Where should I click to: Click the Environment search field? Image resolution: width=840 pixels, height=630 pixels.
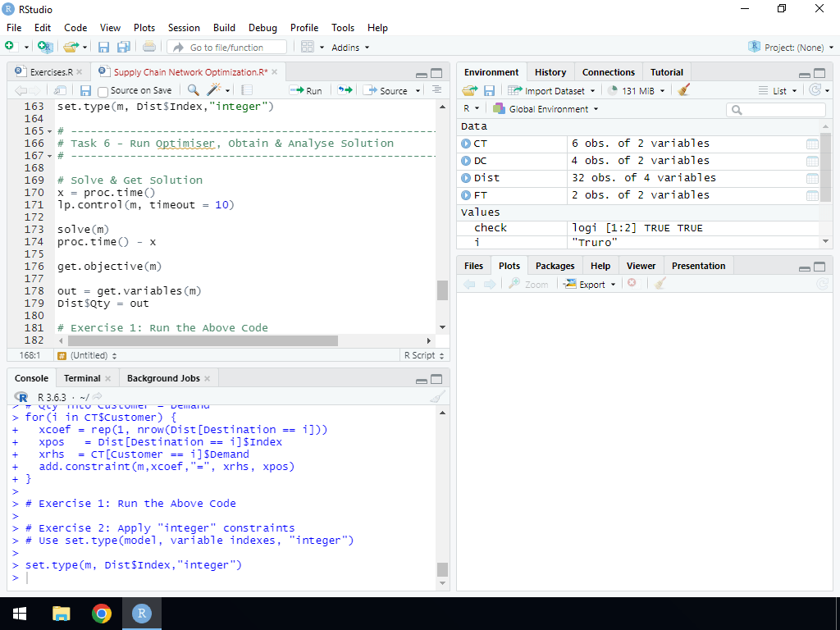[x=775, y=108]
